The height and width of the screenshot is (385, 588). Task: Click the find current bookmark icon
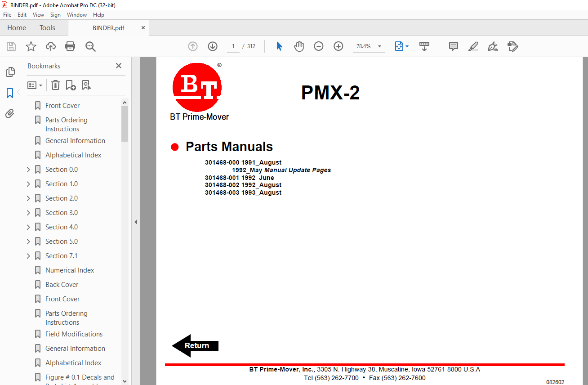pos(86,85)
